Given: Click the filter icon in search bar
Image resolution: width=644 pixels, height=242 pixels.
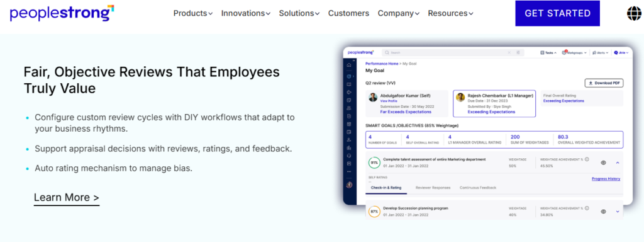Looking at the screenshot, I should (x=518, y=53).
